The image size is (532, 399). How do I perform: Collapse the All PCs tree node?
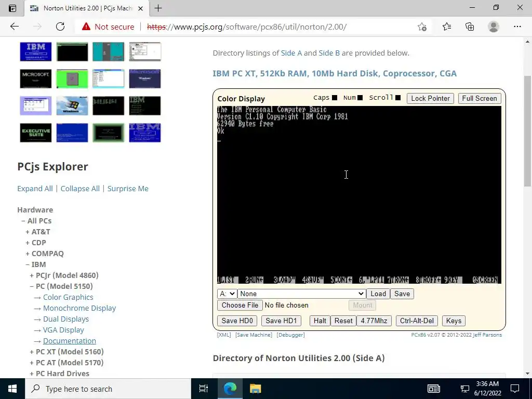23,221
